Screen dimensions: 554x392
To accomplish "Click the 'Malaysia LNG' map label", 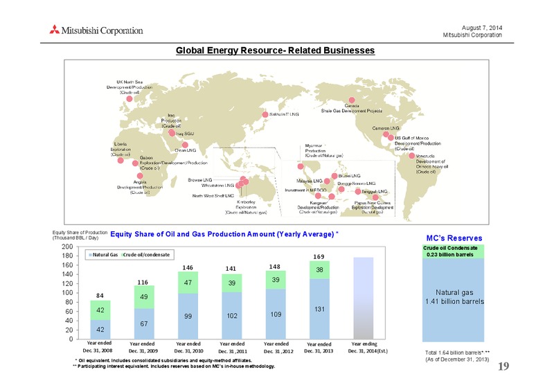I will pos(310,181).
